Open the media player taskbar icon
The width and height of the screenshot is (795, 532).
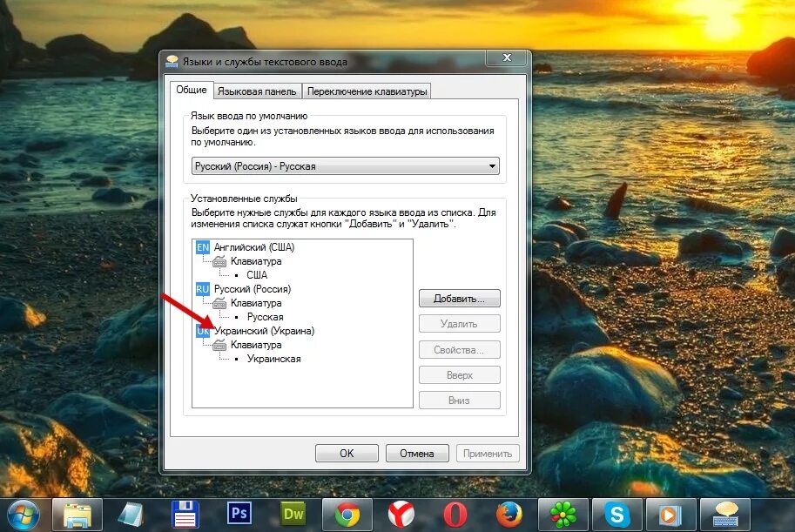tap(670, 515)
